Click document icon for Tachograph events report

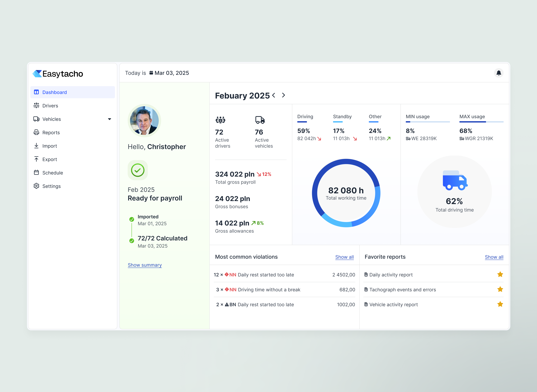[x=366, y=289]
